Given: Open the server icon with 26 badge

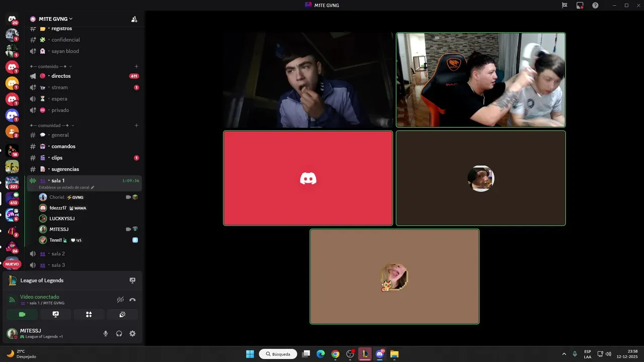Looking at the screenshot, I should (x=12, y=247).
